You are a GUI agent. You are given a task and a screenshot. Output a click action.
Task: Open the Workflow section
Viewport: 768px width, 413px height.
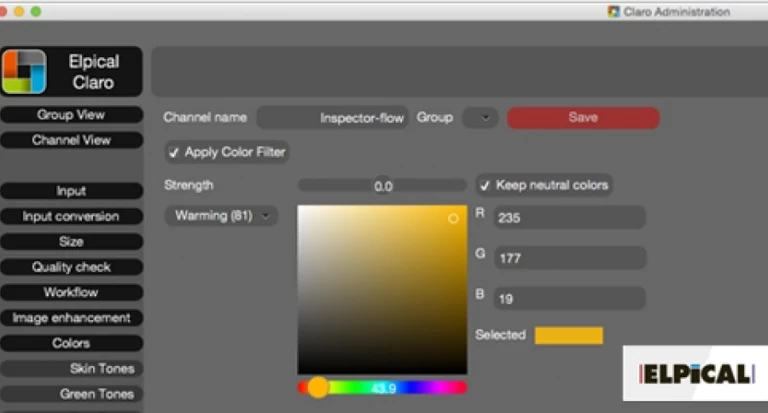(x=71, y=293)
